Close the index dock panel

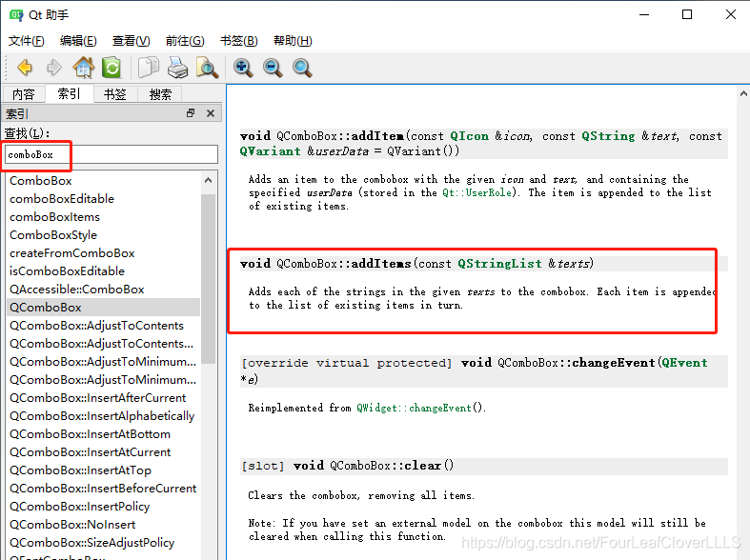(x=210, y=113)
